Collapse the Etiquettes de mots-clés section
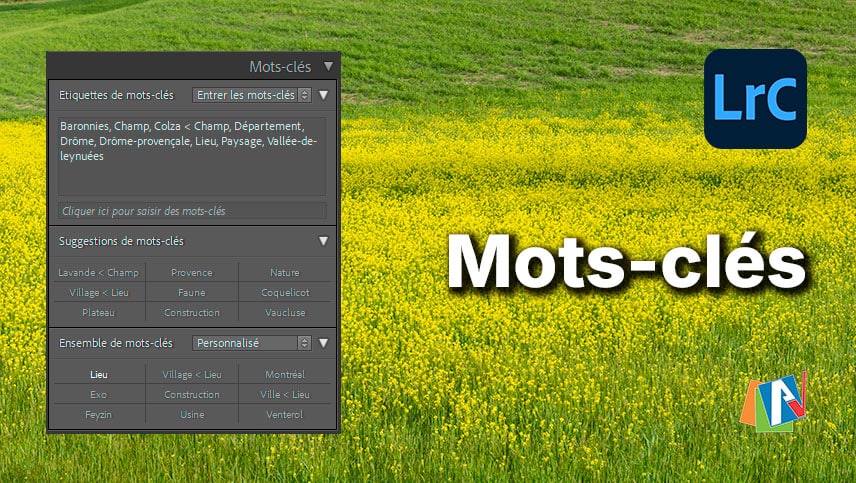This screenshot has height=483, width=856. click(324, 95)
